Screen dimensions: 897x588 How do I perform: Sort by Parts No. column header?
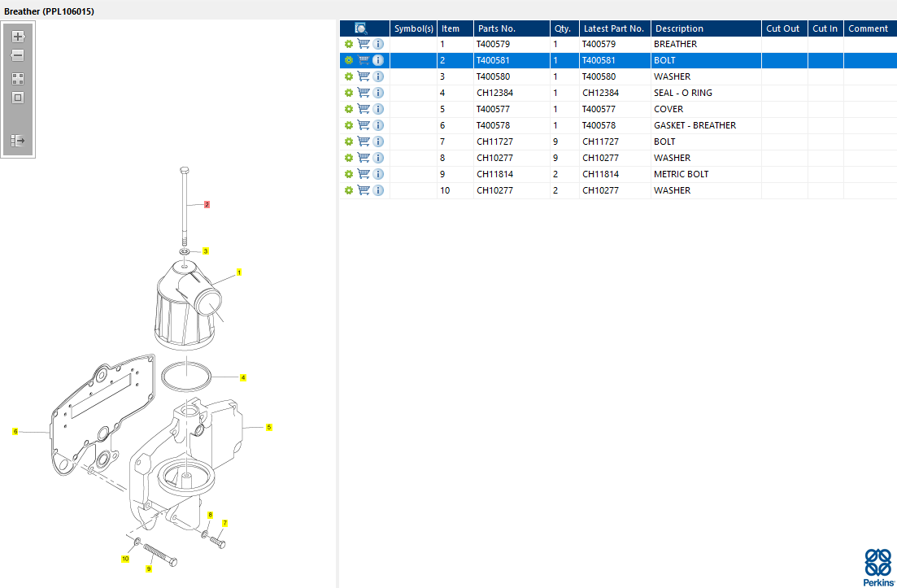click(x=512, y=28)
